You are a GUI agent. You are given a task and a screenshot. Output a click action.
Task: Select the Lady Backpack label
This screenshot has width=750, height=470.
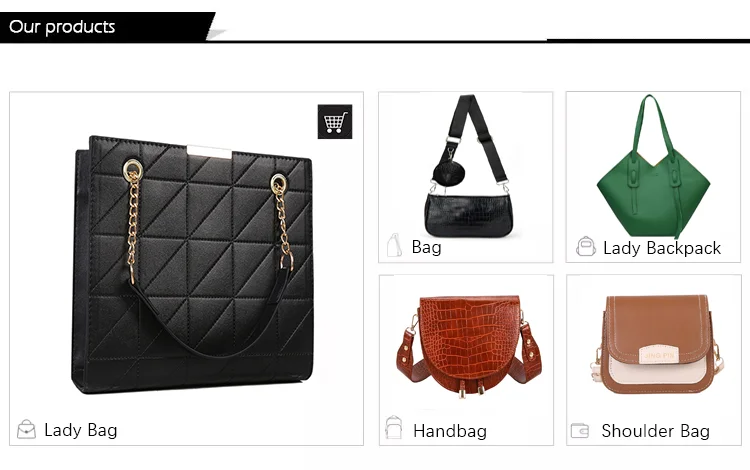point(662,248)
